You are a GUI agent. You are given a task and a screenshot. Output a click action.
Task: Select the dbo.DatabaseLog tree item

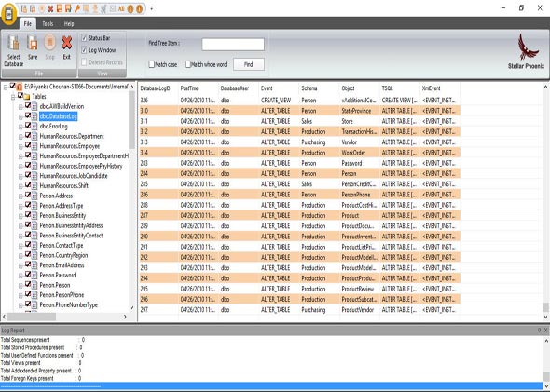point(58,116)
